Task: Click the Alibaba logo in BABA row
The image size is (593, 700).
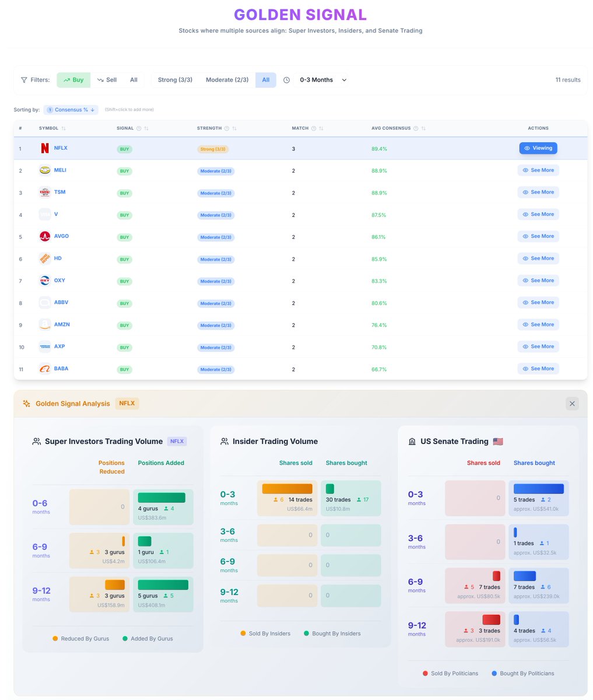Action: click(45, 369)
